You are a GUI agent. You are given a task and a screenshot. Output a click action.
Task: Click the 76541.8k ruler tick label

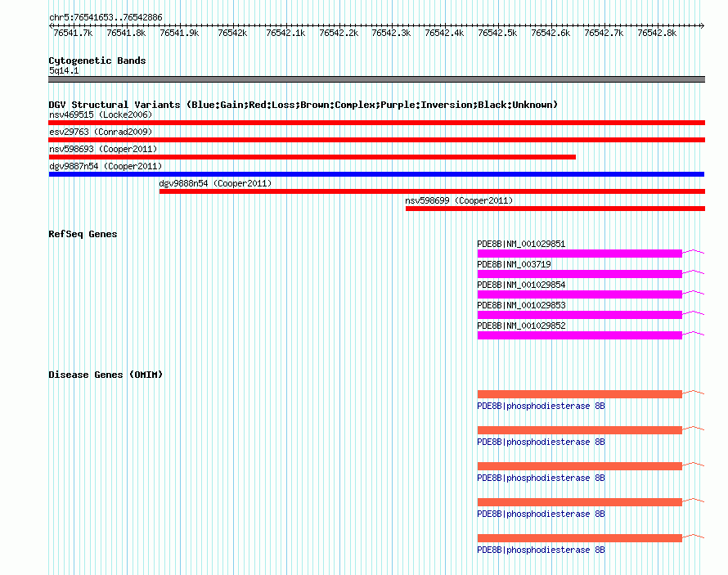pyautogui.click(x=126, y=33)
